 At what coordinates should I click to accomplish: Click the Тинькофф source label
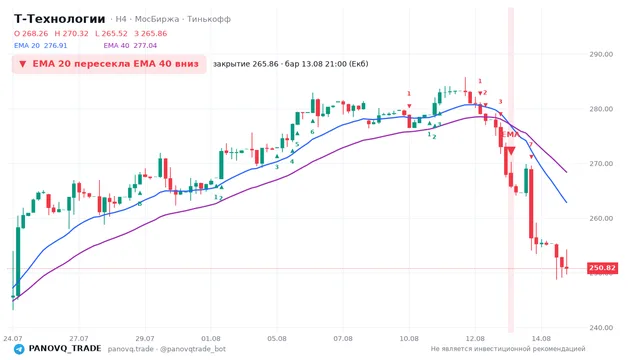pyautogui.click(x=209, y=19)
